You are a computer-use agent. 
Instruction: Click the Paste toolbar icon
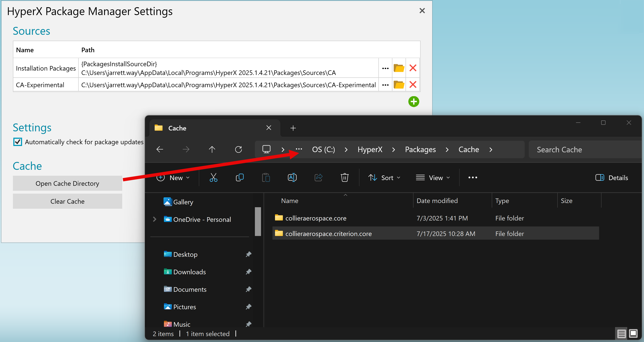[x=266, y=178]
